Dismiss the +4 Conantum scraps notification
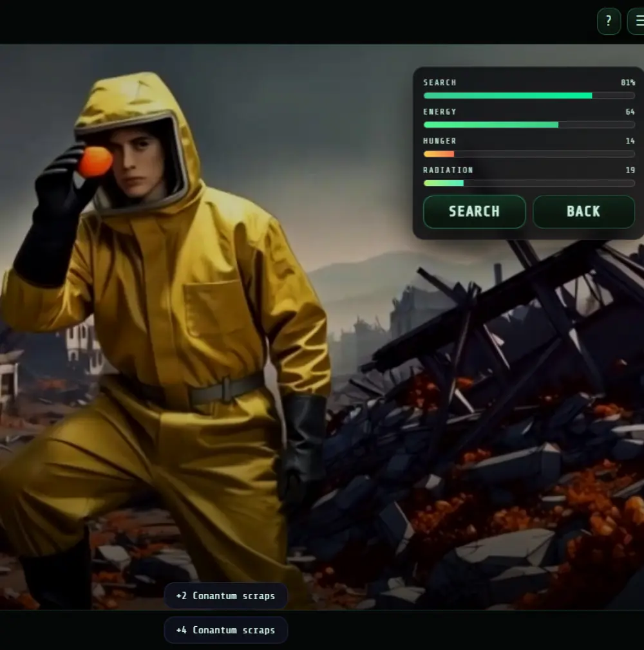644x650 pixels. coord(225,630)
